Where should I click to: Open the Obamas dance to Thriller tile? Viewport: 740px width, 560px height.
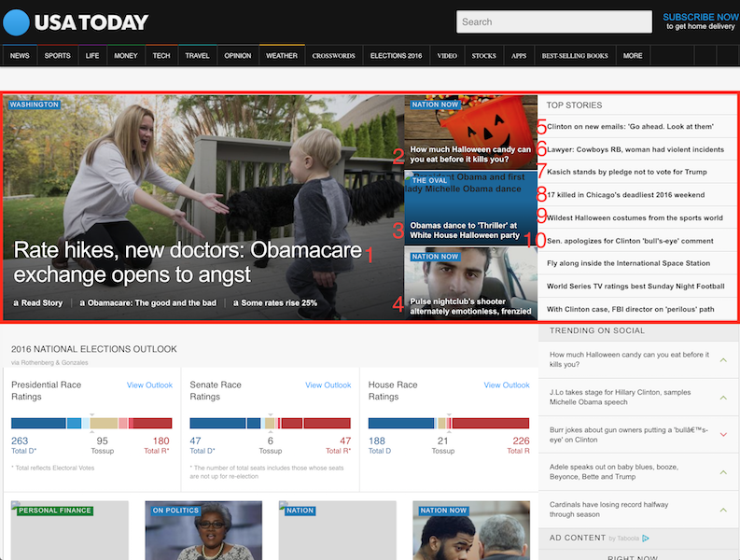click(x=470, y=208)
